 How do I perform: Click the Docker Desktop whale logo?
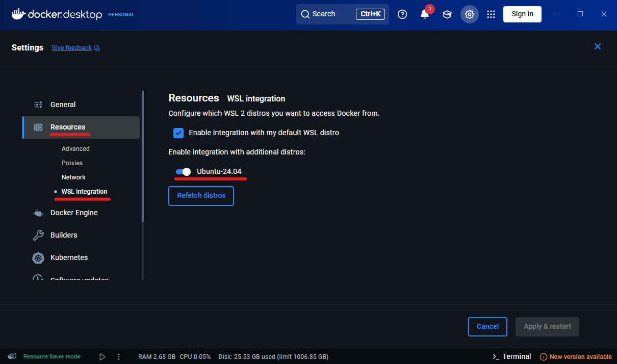18,14
